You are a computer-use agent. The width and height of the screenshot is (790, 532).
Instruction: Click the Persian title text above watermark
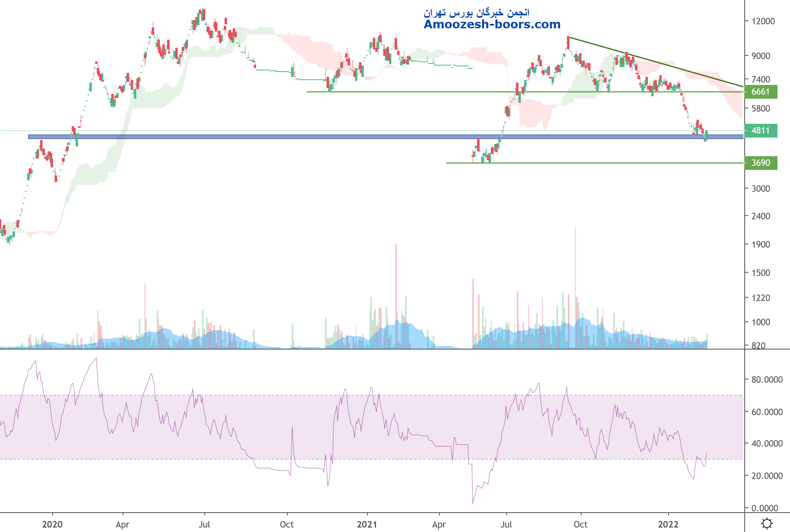pyautogui.click(x=476, y=13)
